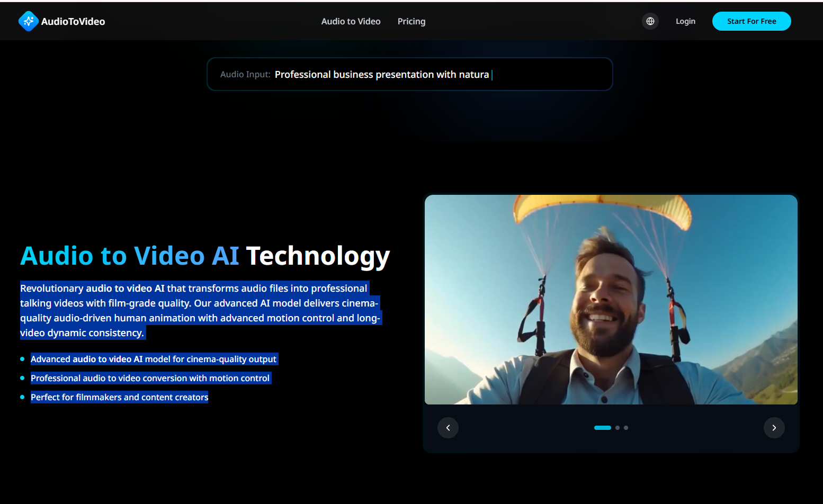The width and height of the screenshot is (823, 504).
Task: Click the 'Perfect for filmmakers' highlighted bullet
Action: pyautogui.click(x=119, y=397)
